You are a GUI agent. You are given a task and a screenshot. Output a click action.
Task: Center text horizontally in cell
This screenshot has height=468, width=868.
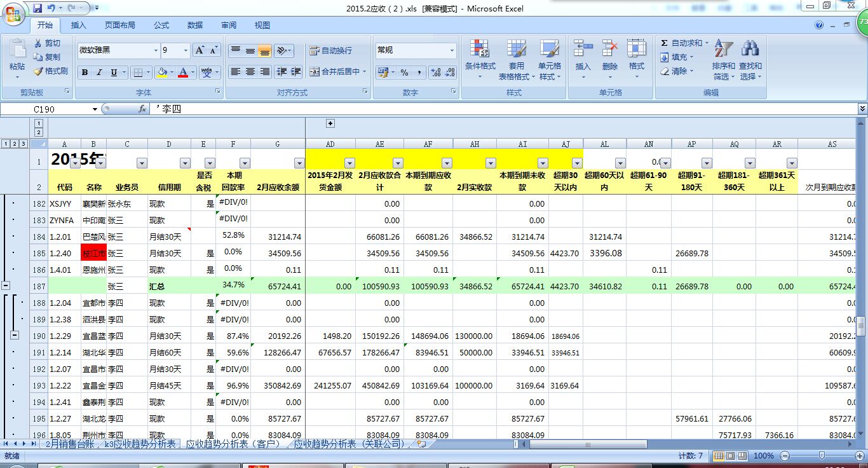tap(250, 72)
